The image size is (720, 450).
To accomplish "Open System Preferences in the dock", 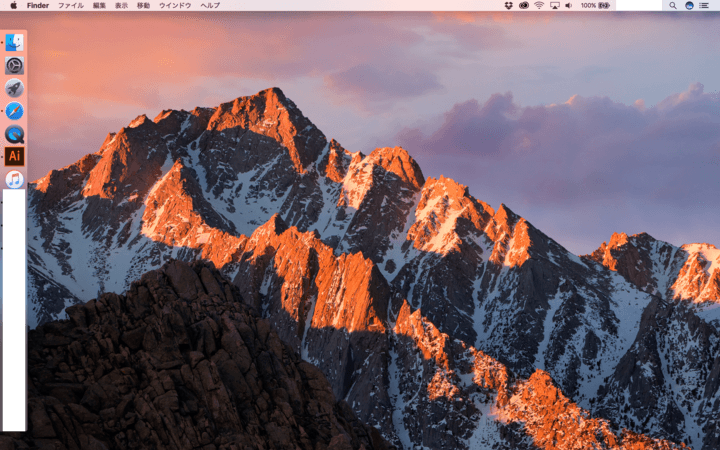I will [x=14, y=66].
